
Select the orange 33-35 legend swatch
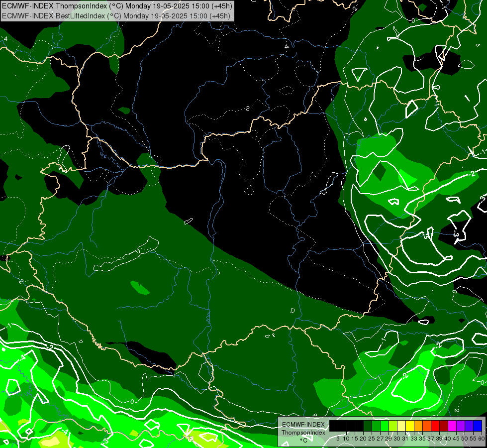tap(418, 426)
